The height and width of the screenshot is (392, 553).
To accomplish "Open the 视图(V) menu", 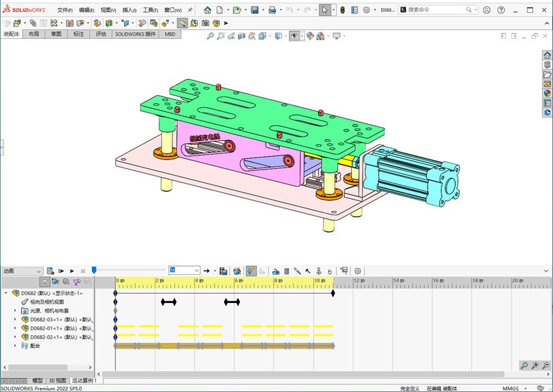I will 109,10.
